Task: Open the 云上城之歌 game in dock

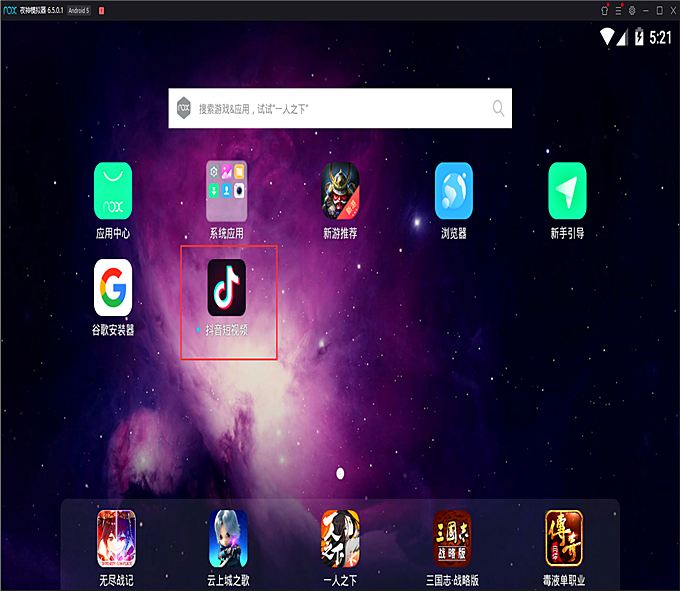Action: point(228,539)
